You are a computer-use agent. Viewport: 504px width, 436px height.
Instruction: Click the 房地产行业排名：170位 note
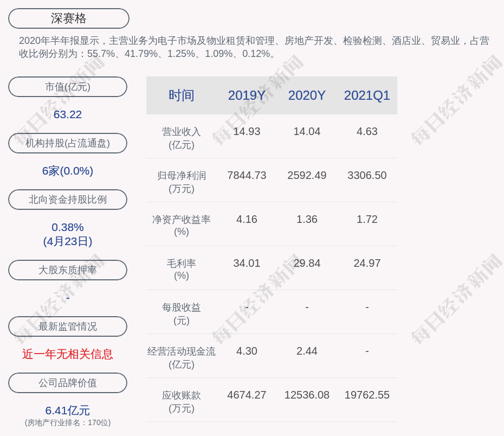pos(68,422)
